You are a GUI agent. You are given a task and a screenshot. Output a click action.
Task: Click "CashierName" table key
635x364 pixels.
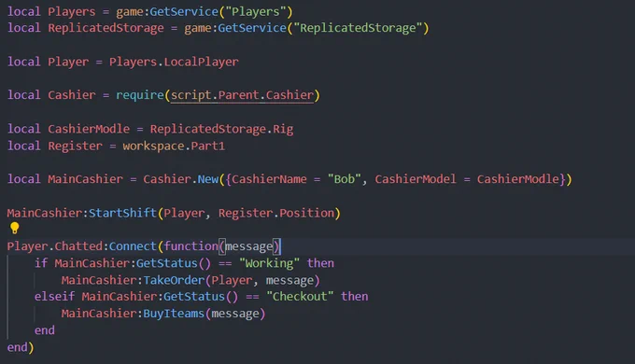click(x=269, y=179)
